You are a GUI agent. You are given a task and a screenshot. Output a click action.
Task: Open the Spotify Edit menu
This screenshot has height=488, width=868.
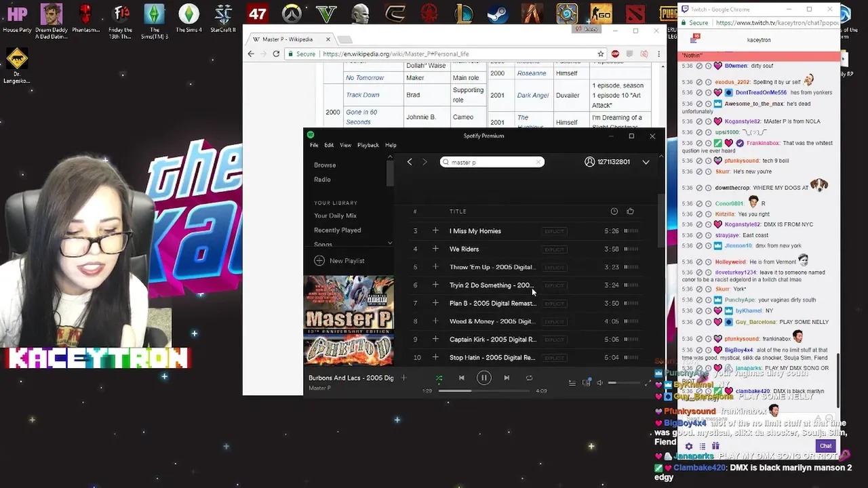pyautogui.click(x=329, y=145)
